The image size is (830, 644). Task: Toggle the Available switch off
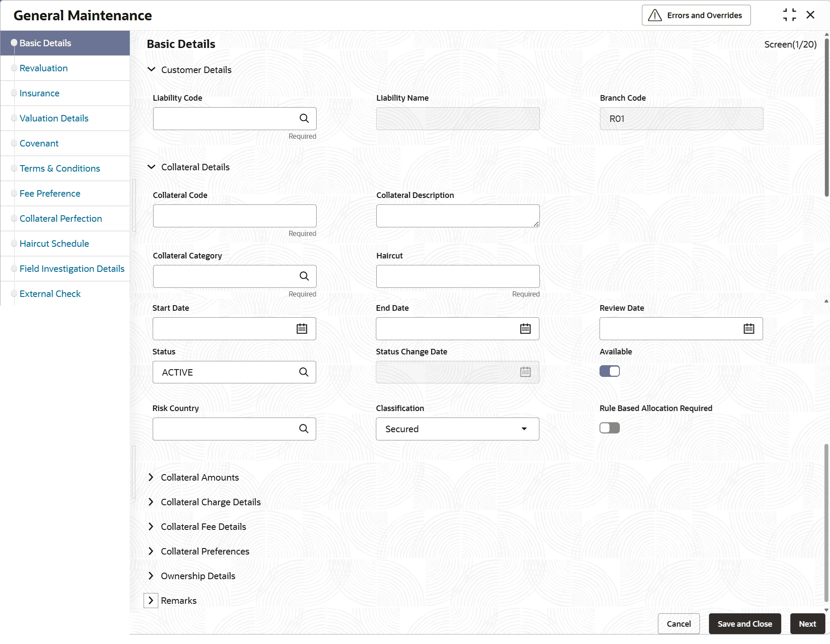(x=609, y=371)
